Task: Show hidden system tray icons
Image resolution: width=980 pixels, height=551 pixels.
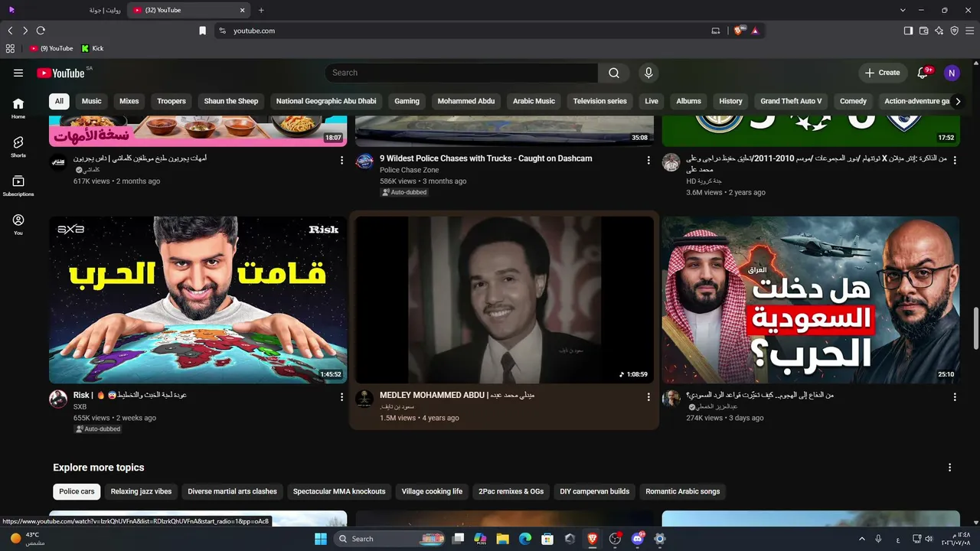Action: point(861,539)
